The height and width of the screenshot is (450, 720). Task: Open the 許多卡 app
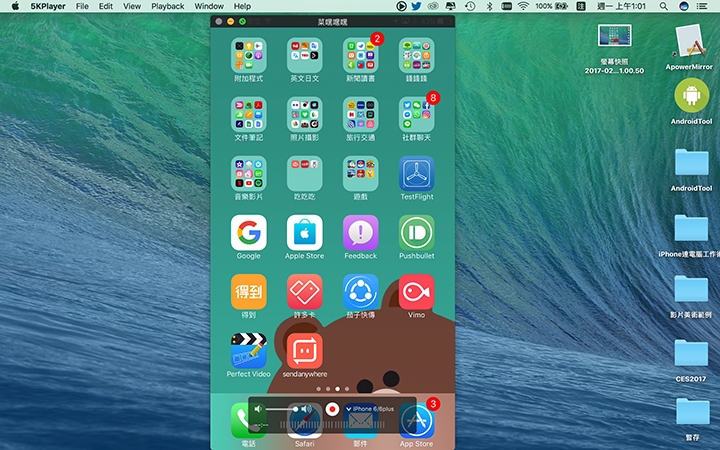click(304, 292)
